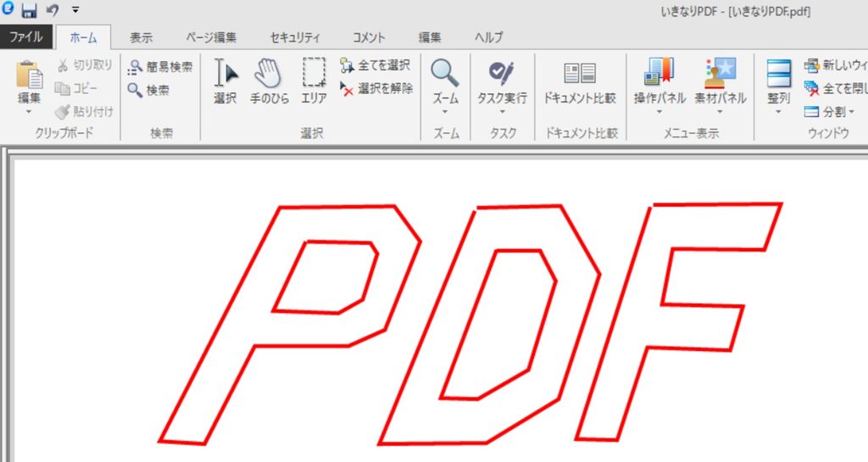Click the red PDF outline in document

470,324
